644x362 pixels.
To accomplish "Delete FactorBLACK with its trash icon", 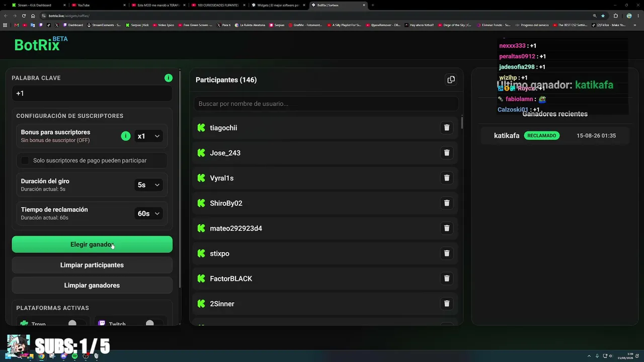I will pos(446,279).
